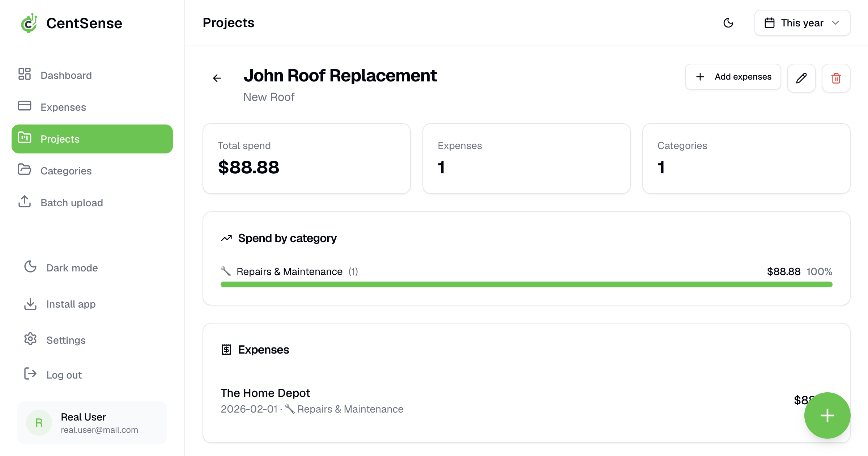Open Settings via the gear item
The height and width of the screenshot is (456, 868).
tap(66, 340)
